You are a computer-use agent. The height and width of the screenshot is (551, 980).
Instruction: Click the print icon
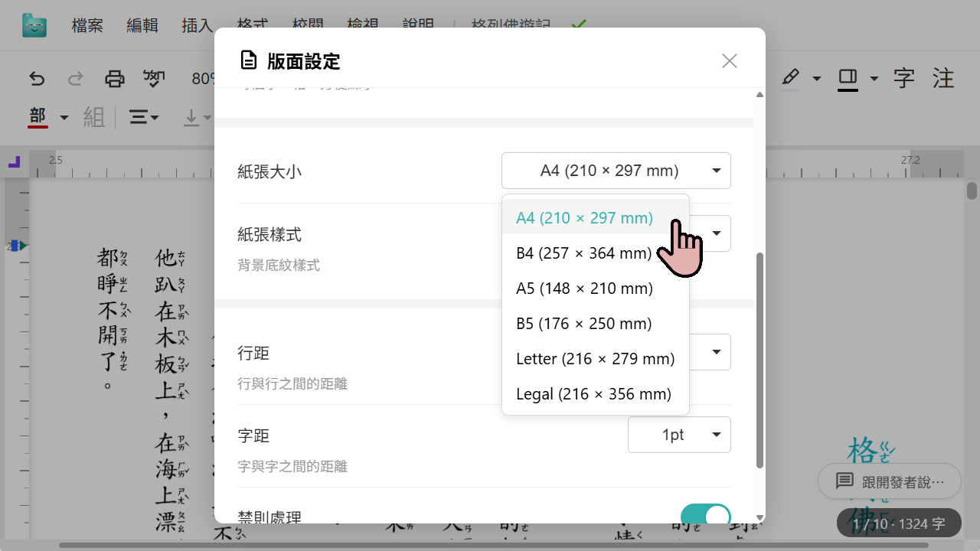tap(115, 78)
